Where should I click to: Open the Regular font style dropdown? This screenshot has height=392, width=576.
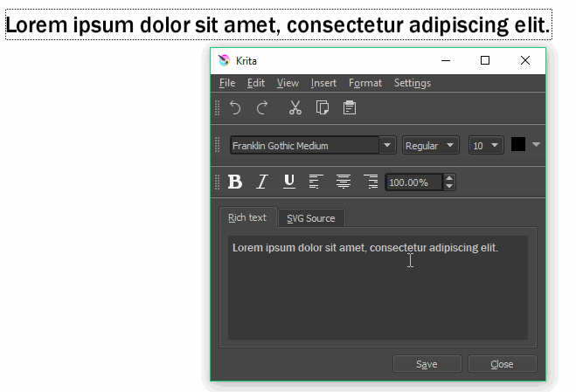point(431,145)
